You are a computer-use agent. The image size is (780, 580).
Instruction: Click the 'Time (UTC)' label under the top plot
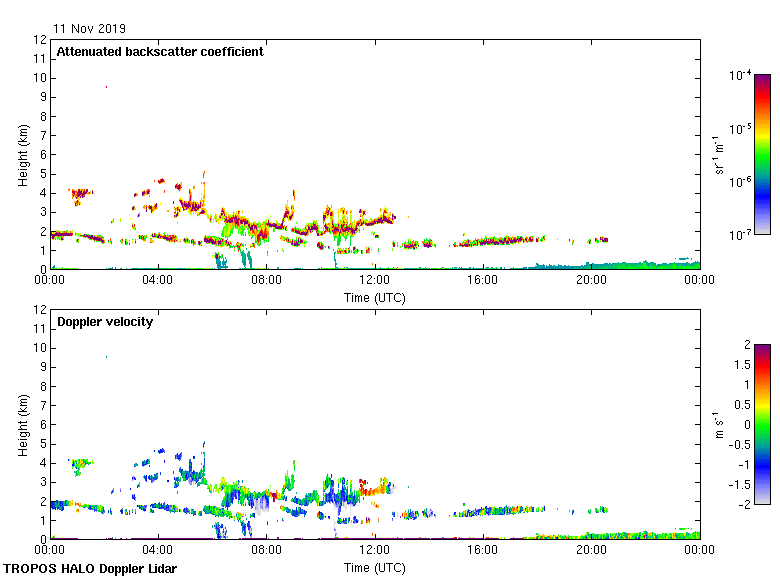coord(375,297)
